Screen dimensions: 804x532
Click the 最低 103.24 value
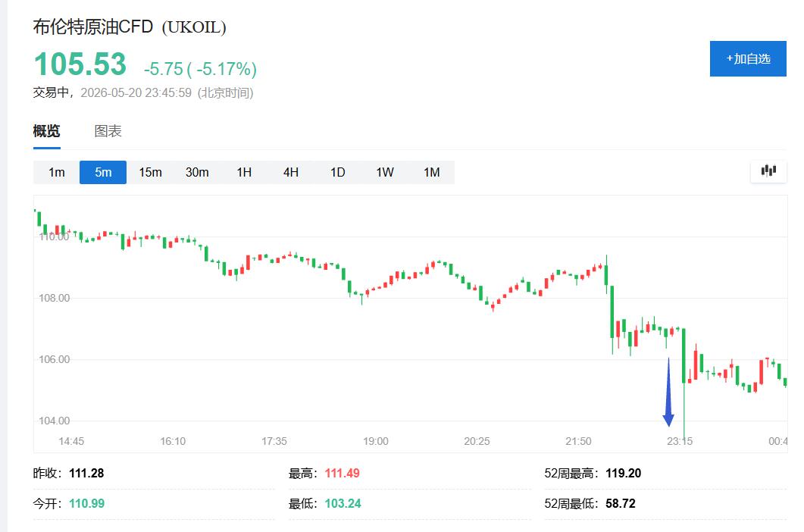pos(343,504)
